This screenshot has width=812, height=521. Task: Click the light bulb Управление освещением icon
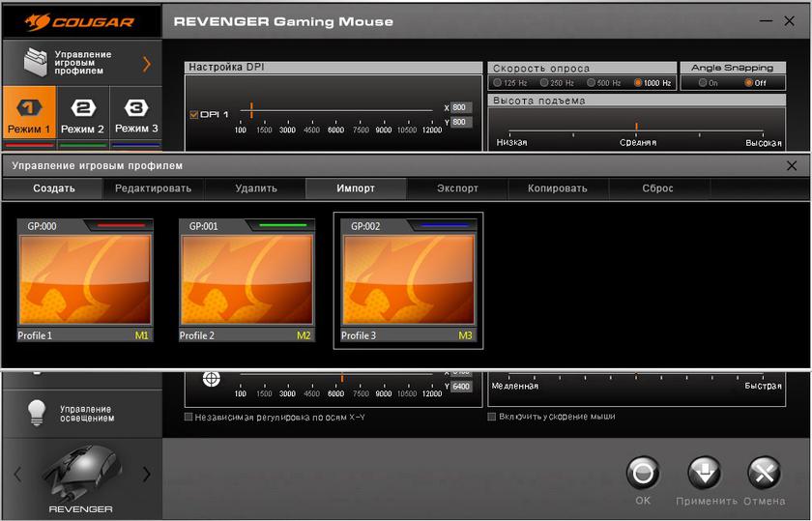[37, 413]
